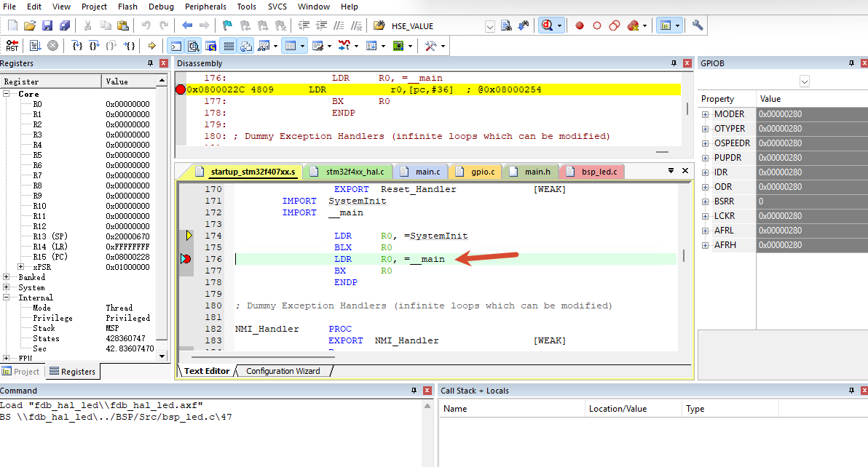The width and height of the screenshot is (868, 467).
Task: Open configuration wrench icon in toolbar
Action: click(x=698, y=25)
